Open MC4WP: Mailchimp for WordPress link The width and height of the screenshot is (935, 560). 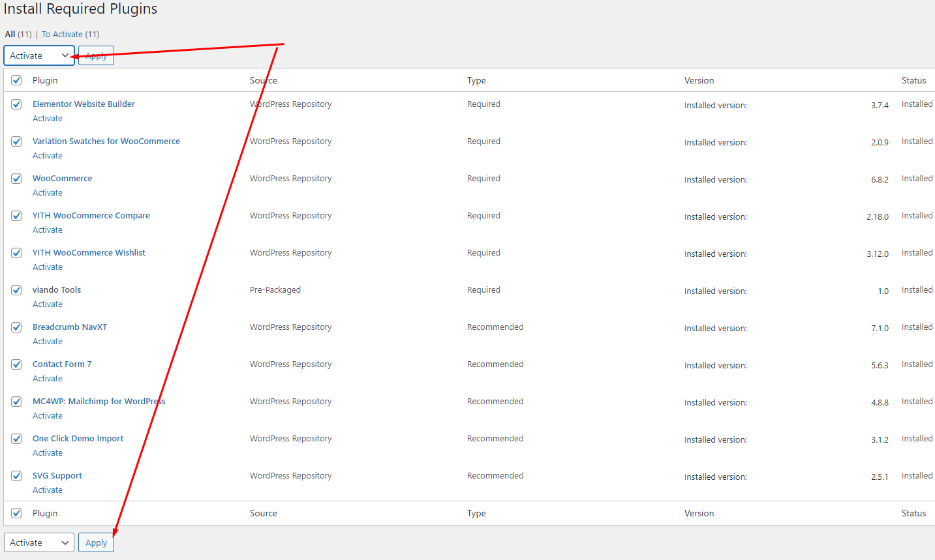(99, 401)
